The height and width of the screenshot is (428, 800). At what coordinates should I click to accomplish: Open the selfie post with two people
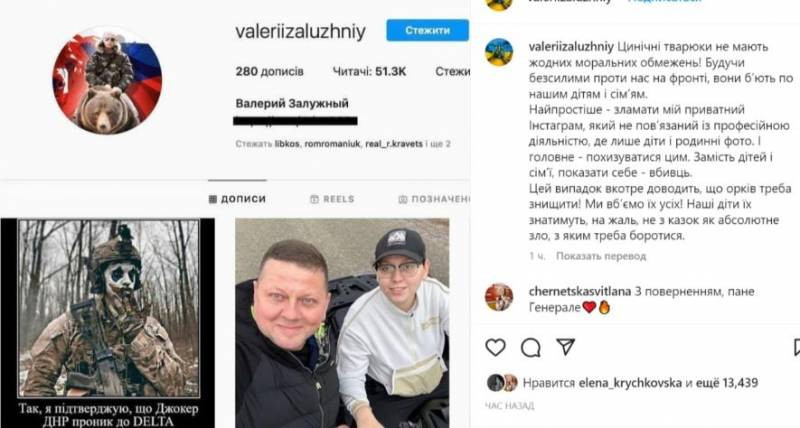(342, 323)
